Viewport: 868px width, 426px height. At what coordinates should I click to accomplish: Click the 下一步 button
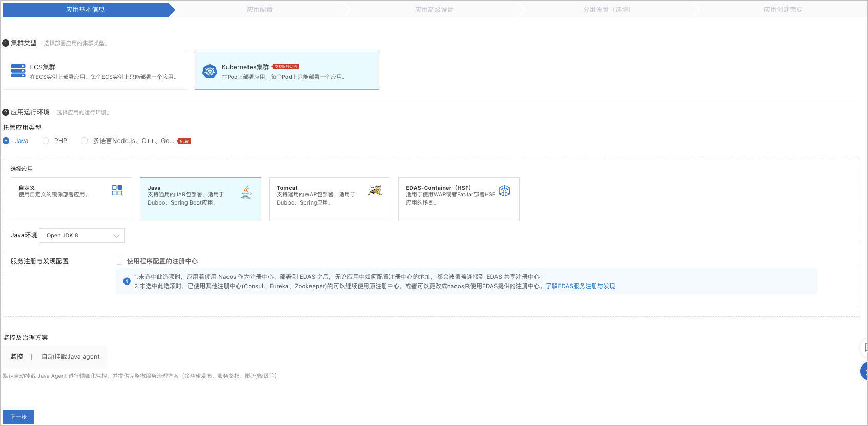18,417
